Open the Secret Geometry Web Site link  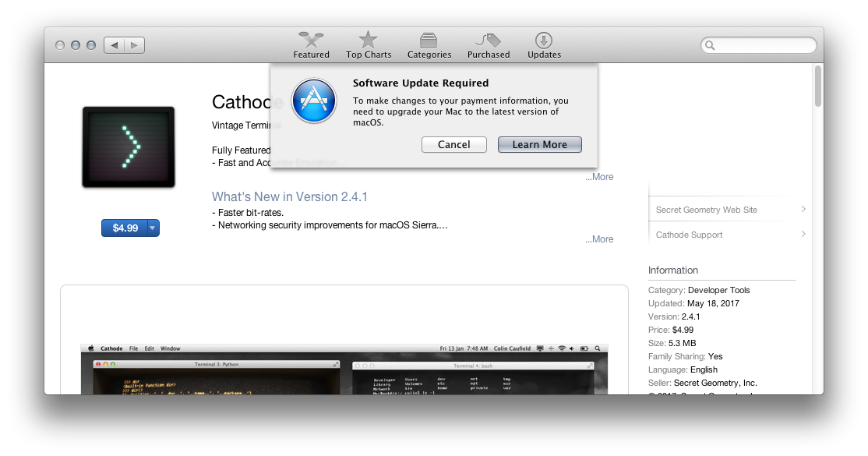707,210
